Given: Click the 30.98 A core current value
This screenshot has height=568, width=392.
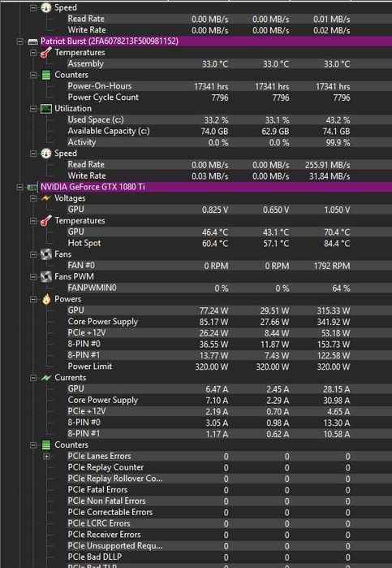Looking at the screenshot, I should (x=336, y=401).
